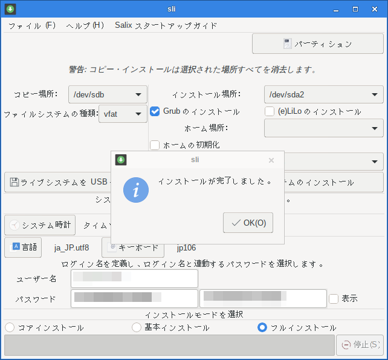Image resolution: width=388 pixels, height=360 pixels.
Task: Open the コピー場所 /dev/sdb dropdown
Action: pos(108,95)
